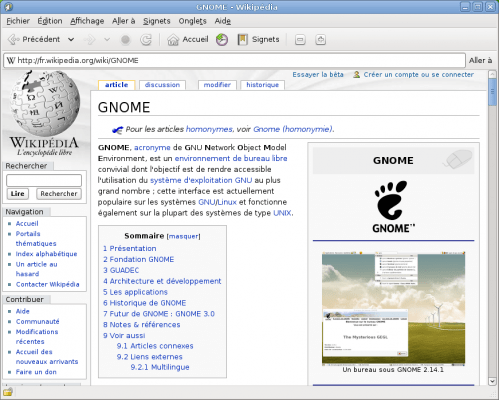Open the Fichier menu

[18, 21]
